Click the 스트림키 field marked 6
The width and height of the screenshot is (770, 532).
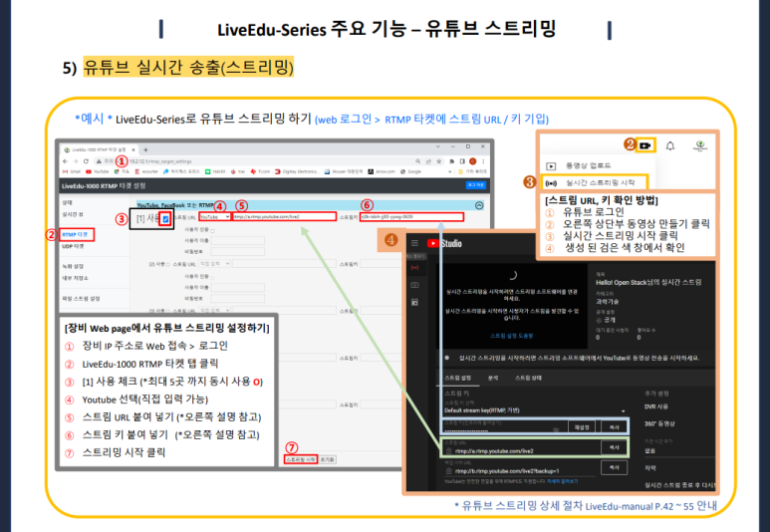[x=411, y=216]
